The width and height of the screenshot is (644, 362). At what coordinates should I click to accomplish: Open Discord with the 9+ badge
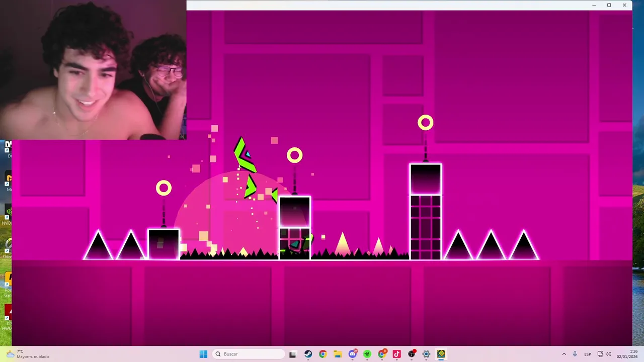pyautogui.click(x=353, y=354)
